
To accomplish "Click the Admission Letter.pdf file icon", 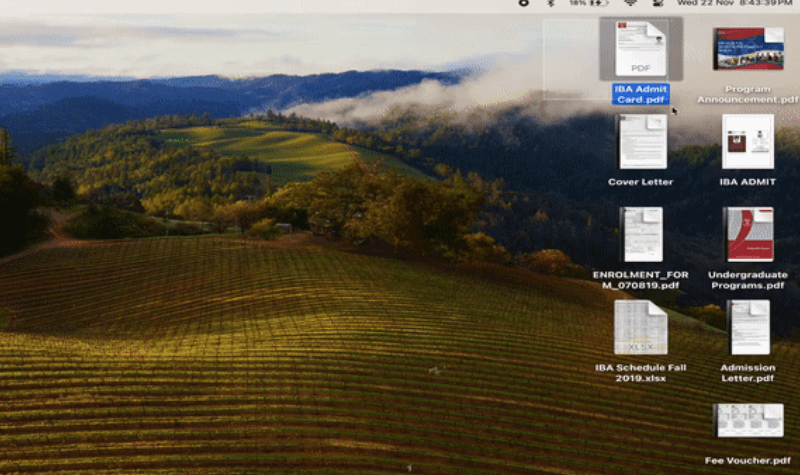I will [x=748, y=327].
